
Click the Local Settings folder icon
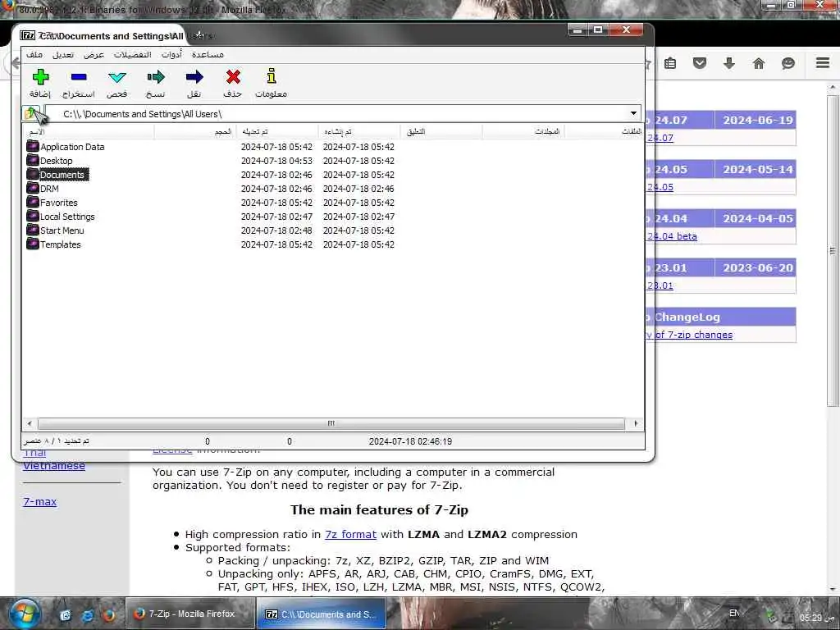pyautogui.click(x=33, y=216)
